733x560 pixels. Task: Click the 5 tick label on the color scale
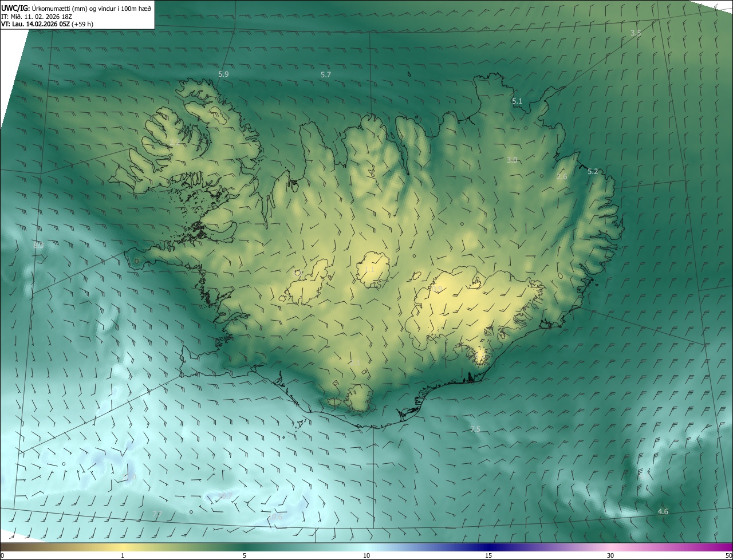[245, 555]
